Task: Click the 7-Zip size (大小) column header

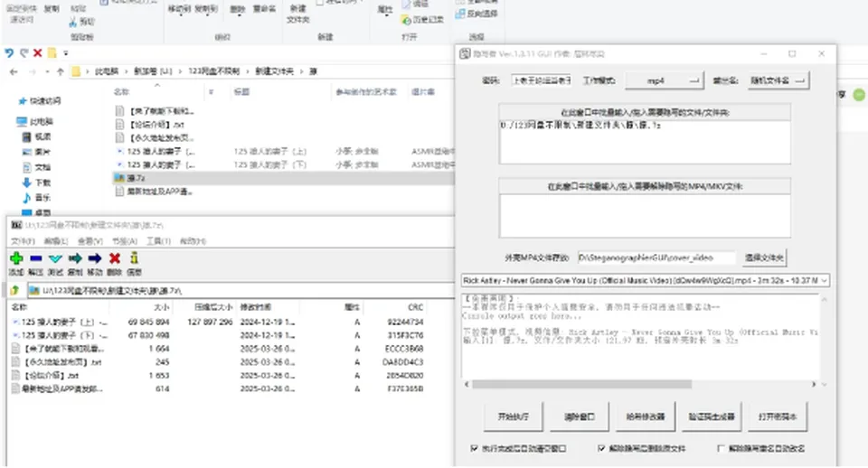Action: pos(161,307)
